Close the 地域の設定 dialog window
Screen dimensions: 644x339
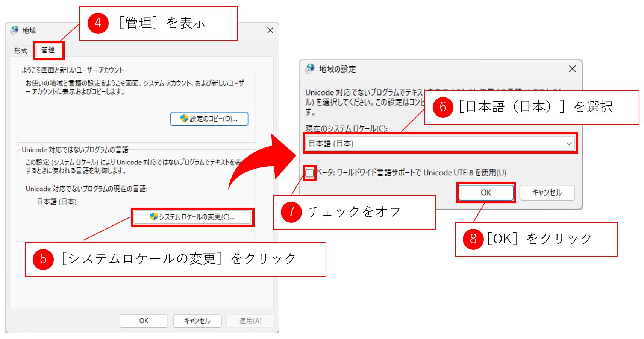[x=572, y=69]
